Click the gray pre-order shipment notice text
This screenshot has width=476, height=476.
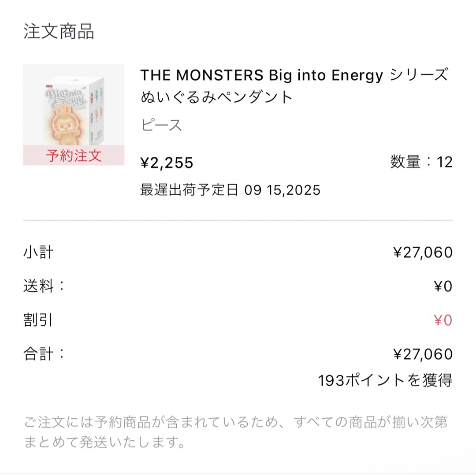236,432
